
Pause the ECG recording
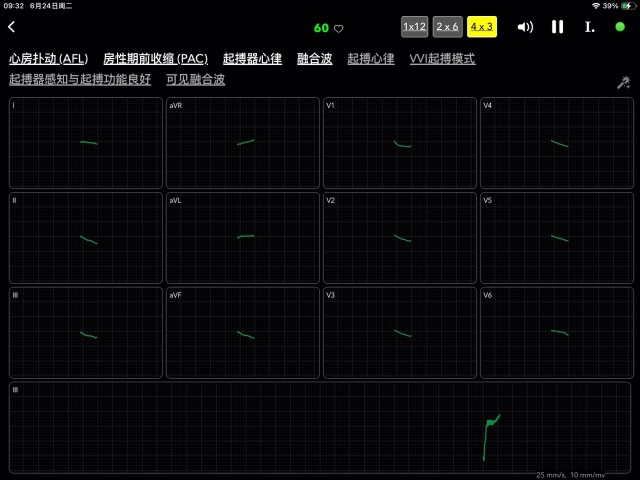(557, 27)
